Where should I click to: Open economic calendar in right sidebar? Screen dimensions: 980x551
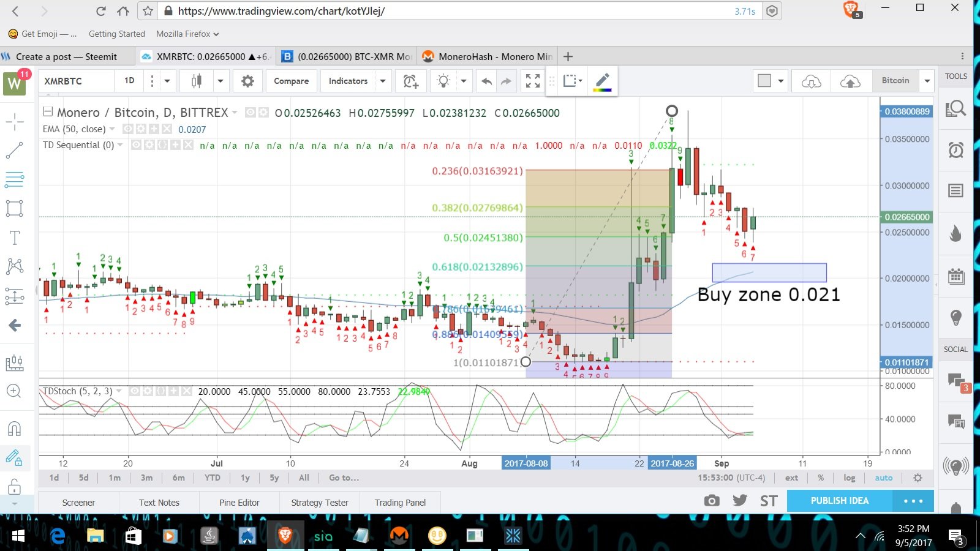[956, 276]
